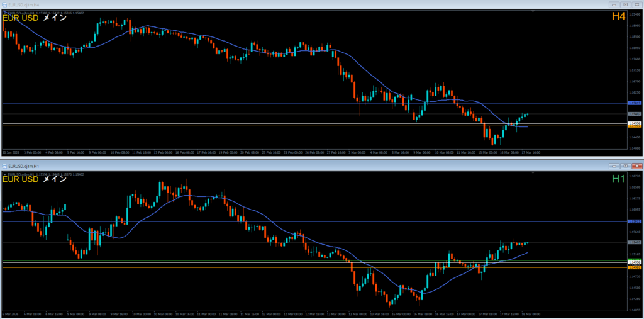Click the white 1.14996 price tag on H4 chart
644x319 pixels.
pos(635,124)
